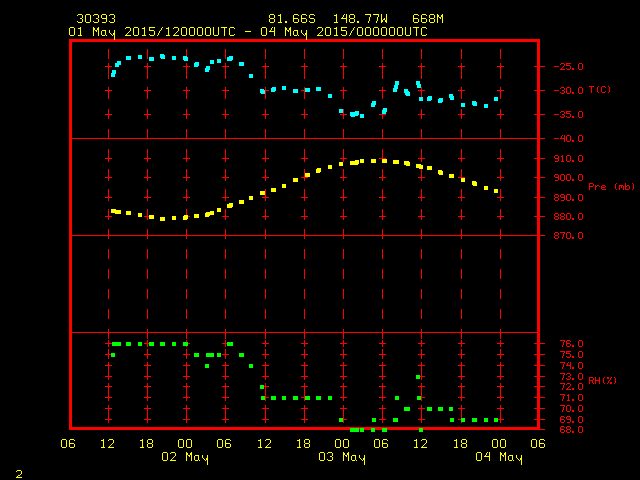Click the 890.0 pressure axis label
This screenshot has width=640, height=480.
tap(568, 198)
